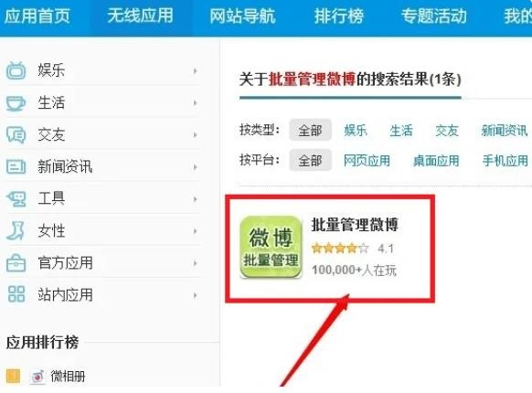Select 全部 in the 按平台 filter

[310, 160]
